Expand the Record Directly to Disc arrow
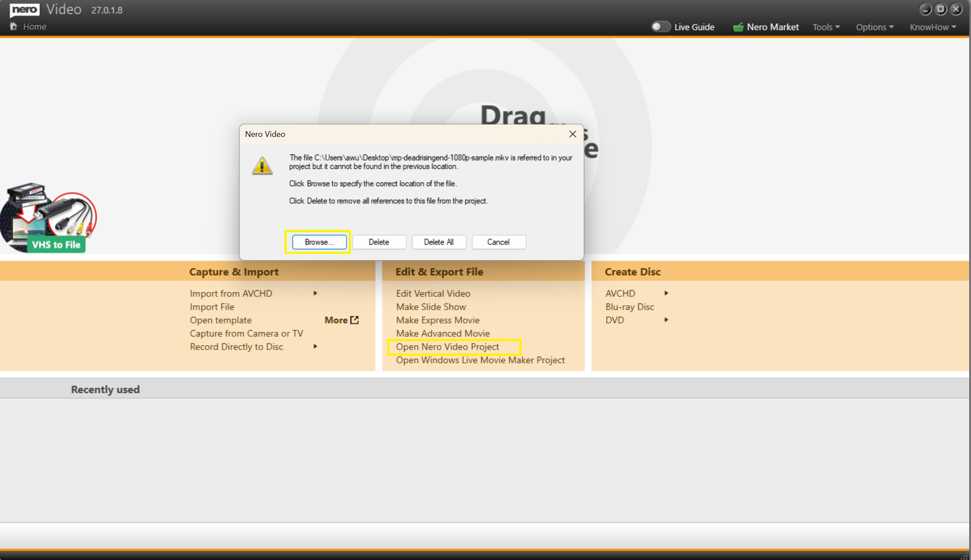971x560 pixels. 315,346
